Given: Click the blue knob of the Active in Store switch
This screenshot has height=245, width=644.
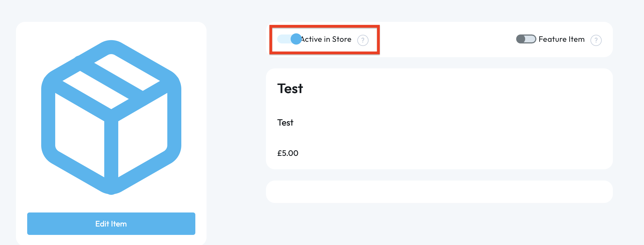Looking at the screenshot, I should 296,39.
